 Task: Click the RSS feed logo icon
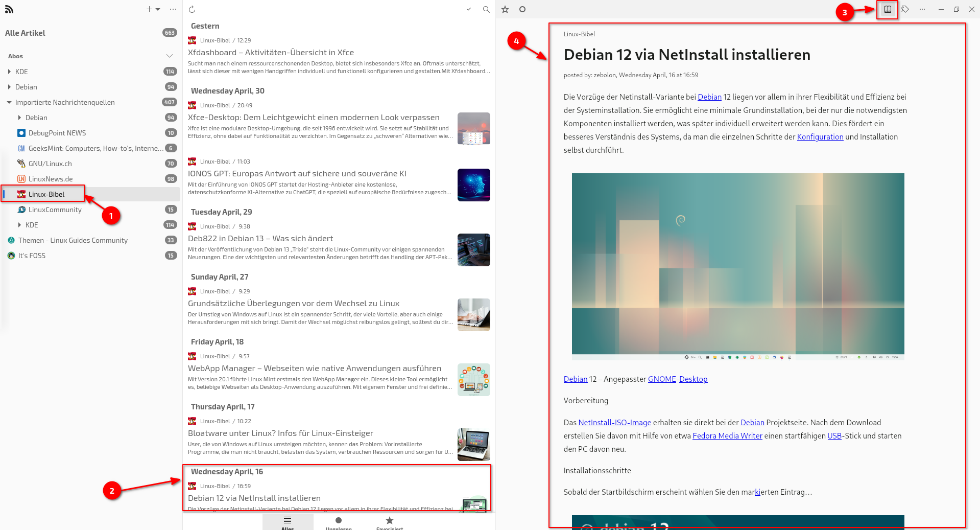[x=9, y=9]
